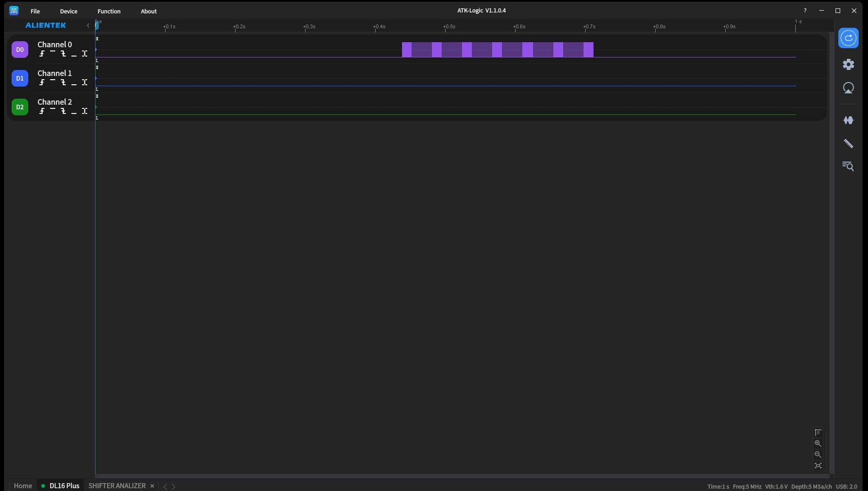Open the help question mark

[x=805, y=11]
